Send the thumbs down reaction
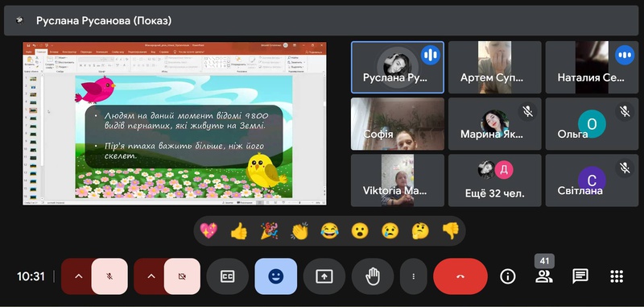 (x=451, y=231)
